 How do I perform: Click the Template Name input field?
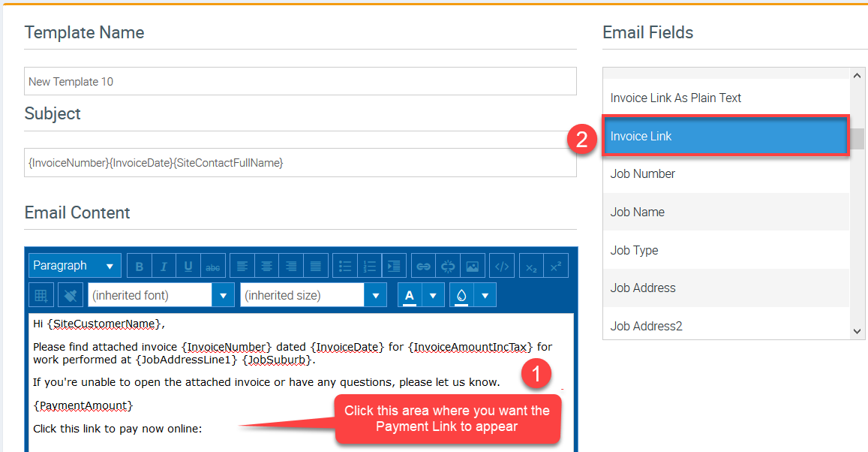click(300, 81)
